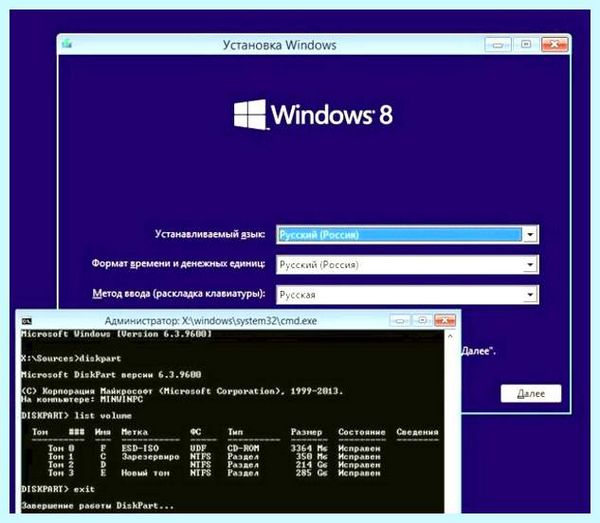Open the keyboard layout dropdown
Image resolution: width=600 pixels, height=523 pixels.
click(530, 294)
